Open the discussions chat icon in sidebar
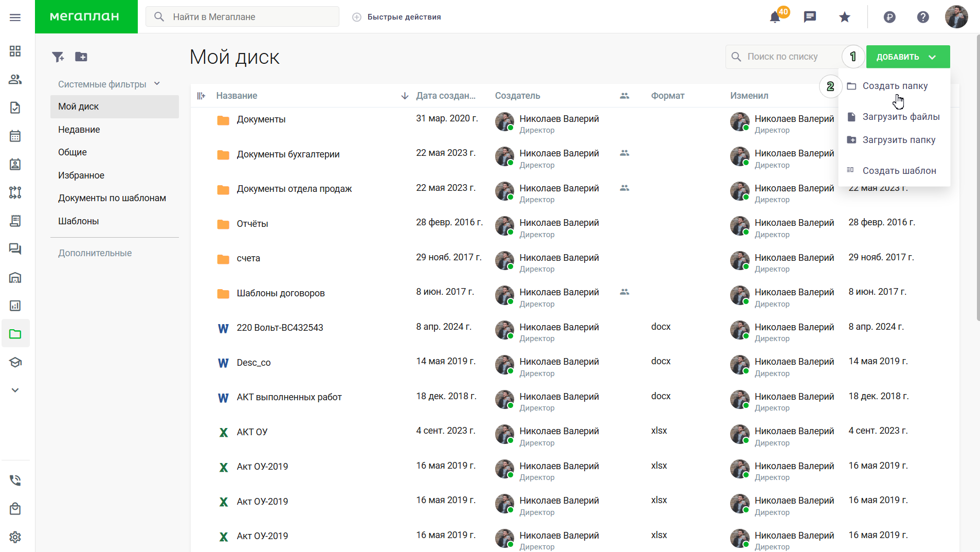 point(15,249)
